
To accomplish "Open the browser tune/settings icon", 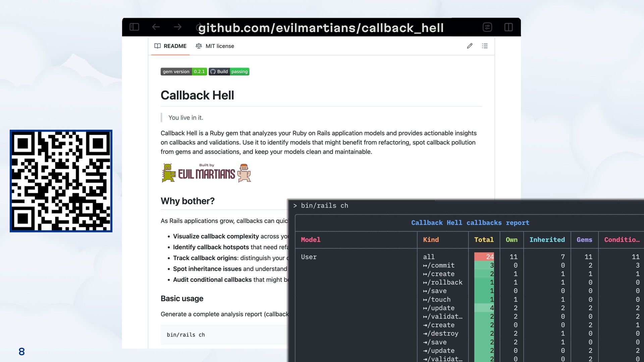I will click(x=487, y=27).
